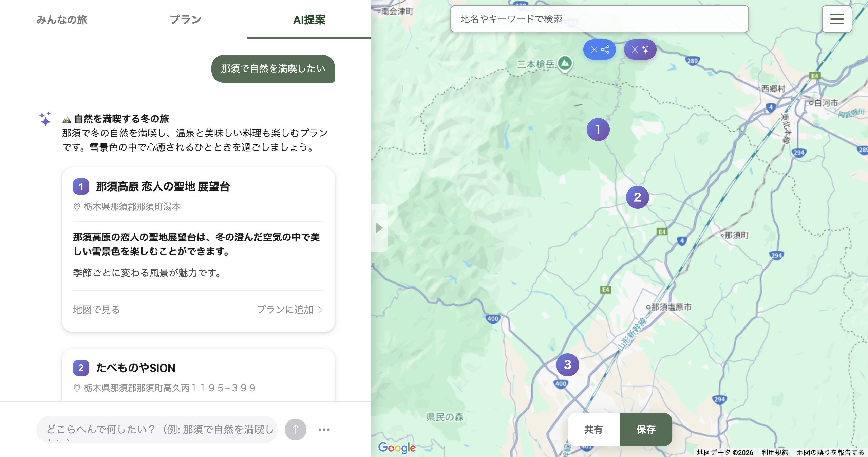
Task: Close the purple AI pill with its X
Action: click(x=634, y=49)
